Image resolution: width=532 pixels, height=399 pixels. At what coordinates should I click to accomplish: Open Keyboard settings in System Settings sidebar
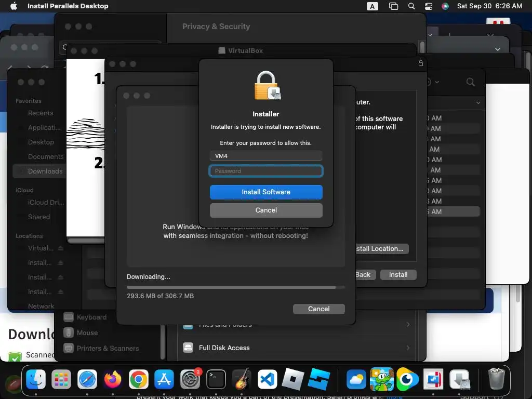85,317
